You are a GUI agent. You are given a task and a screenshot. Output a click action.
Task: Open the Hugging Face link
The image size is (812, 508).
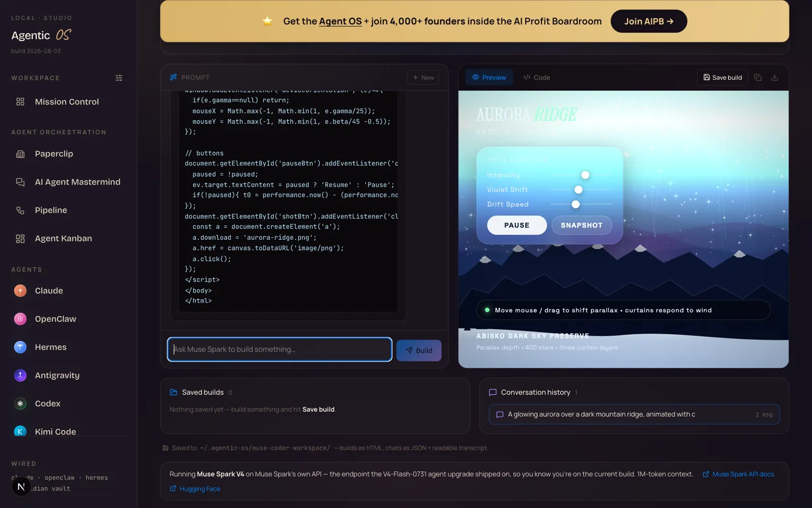(x=200, y=489)
